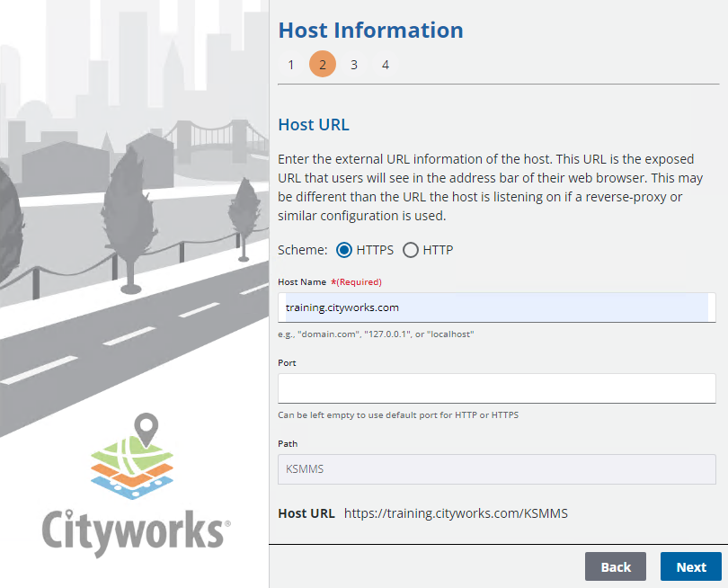Click the Port hint about default port
The width and height of the screenshot is (728, 588).
pos(398,415)
